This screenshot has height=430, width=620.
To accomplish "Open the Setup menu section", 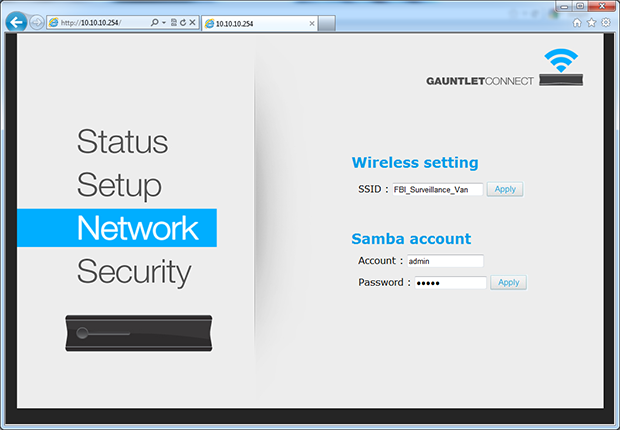I will (x=119, y=185).
